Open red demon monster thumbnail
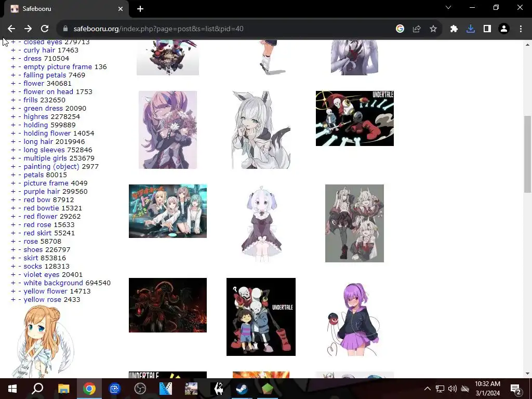The image size is (532, 399). [x=168, y=305]
